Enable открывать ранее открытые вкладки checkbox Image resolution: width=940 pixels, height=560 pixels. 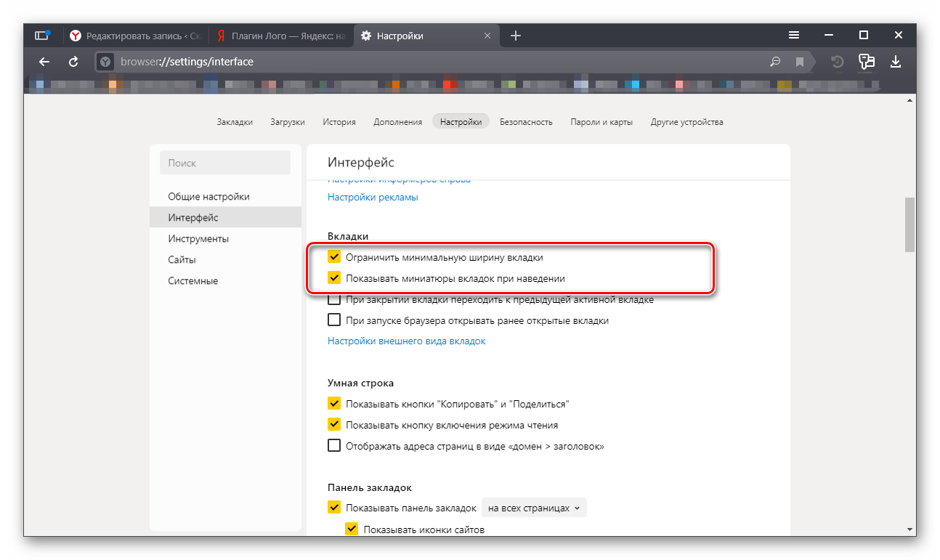click(334, 320)
